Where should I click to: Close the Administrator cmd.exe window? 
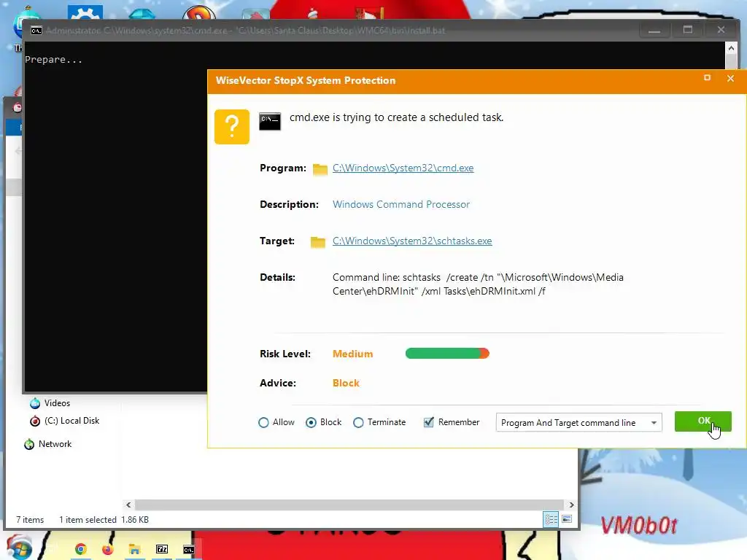point(721,30)
